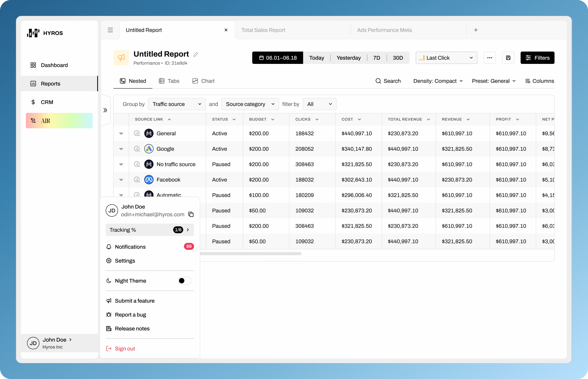588x379 pixels.
Task: Expand sidebar with the double chevron
Action: [105, 110]
